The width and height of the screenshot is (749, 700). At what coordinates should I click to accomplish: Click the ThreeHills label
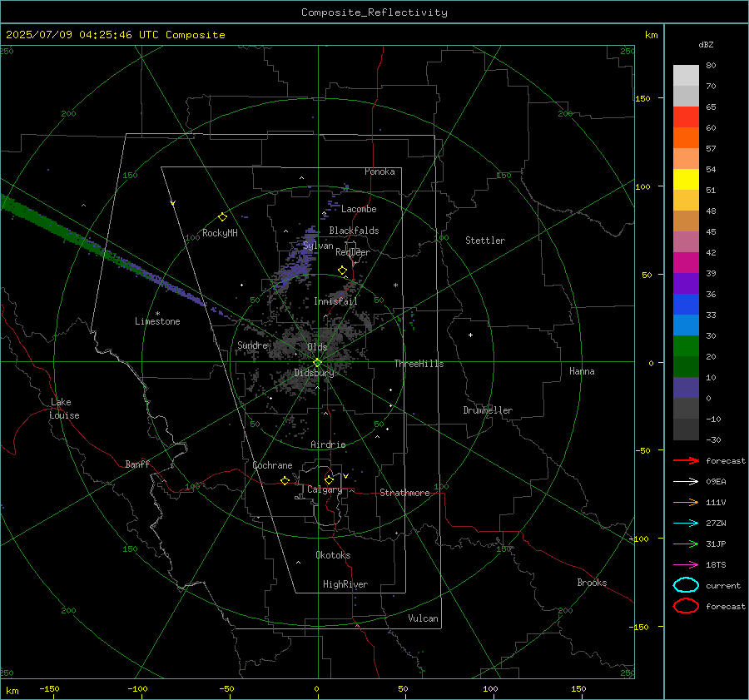pos(419,364)
